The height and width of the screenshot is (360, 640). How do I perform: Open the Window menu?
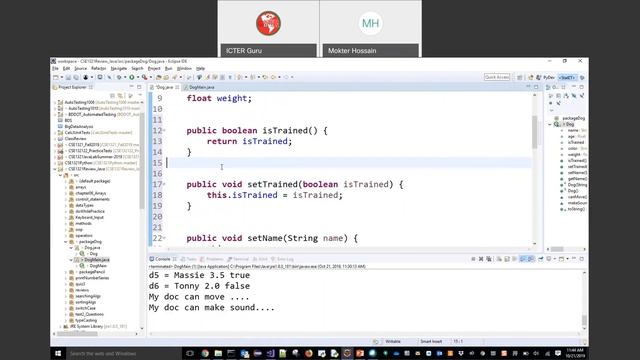(184, 68)
